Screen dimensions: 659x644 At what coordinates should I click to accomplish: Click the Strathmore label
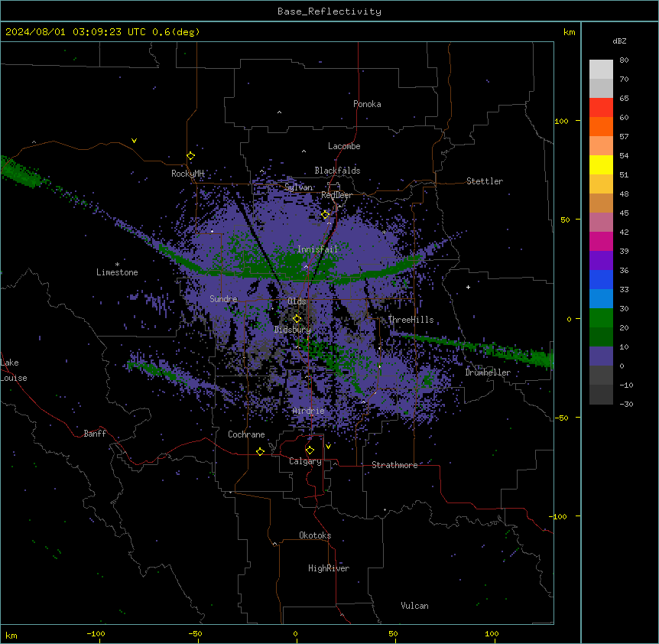pyautogui.click(x=394, y=465)
